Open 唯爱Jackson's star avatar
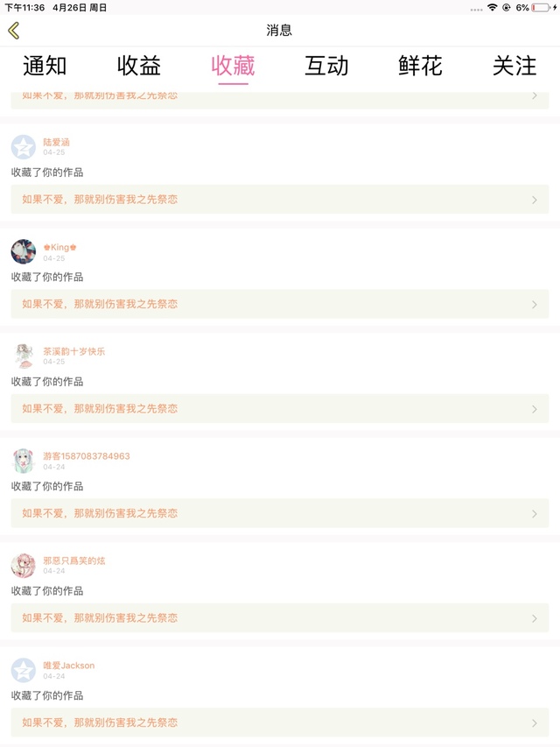Image resolution: width=560 pixels, height=747 pixels. pos(24,670)
